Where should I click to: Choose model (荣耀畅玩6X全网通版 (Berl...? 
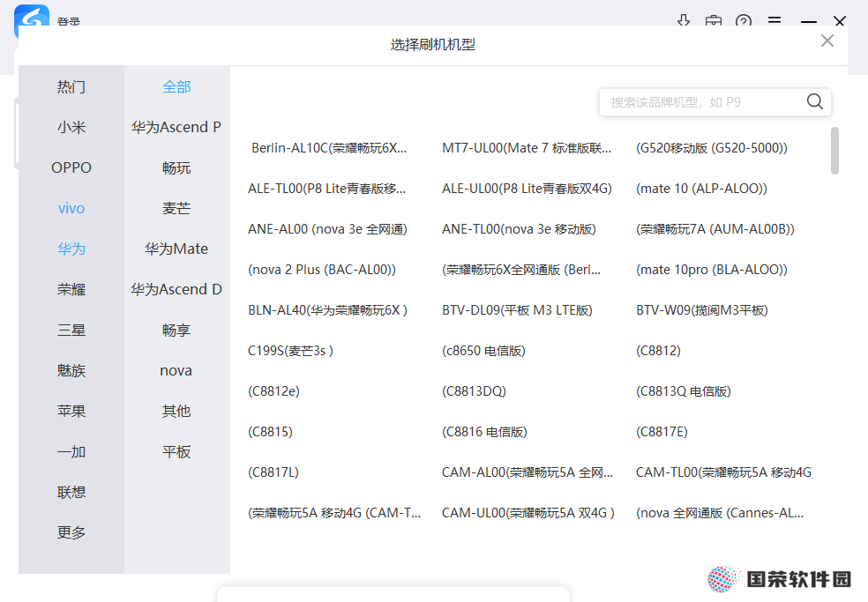(x=521, y=270)
